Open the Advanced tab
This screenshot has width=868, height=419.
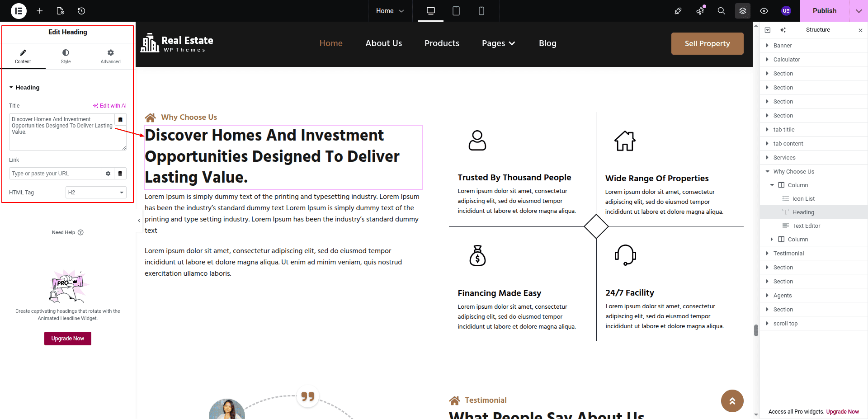click(110, 56)
